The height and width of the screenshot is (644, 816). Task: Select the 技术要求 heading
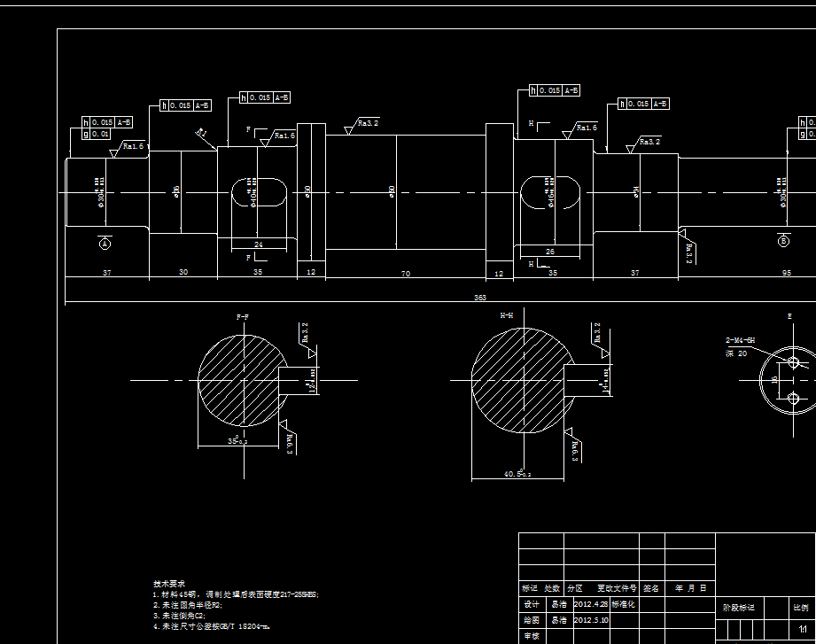coord(169,584)
